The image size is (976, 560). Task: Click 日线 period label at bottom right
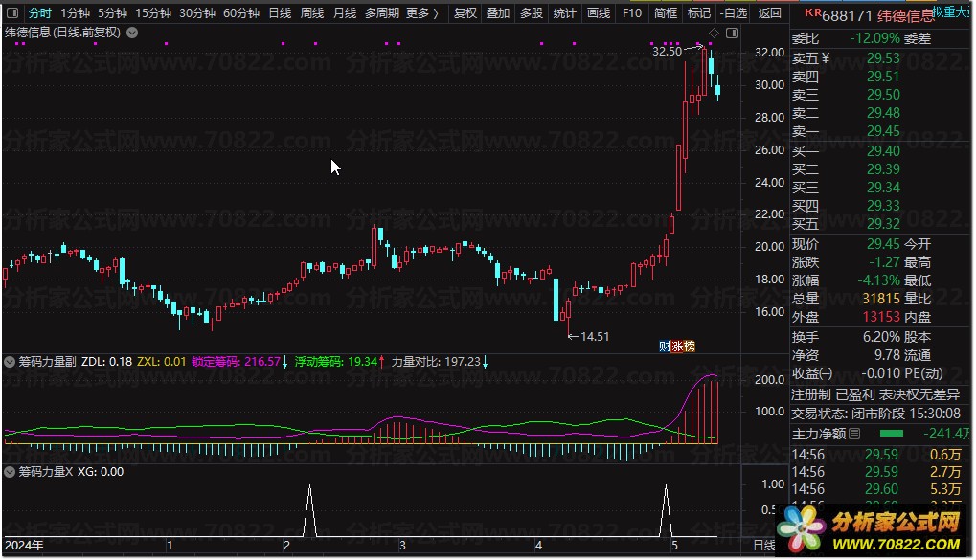(x=764, y=546)
